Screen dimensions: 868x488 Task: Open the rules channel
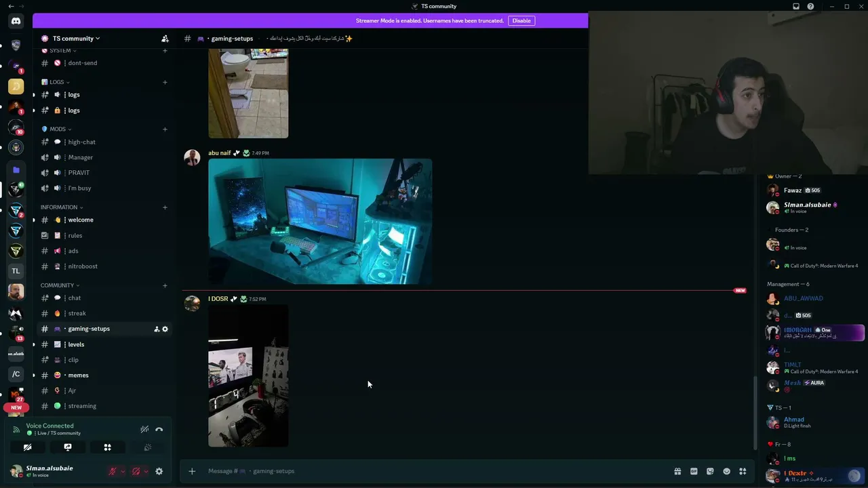tap(104, 235)
